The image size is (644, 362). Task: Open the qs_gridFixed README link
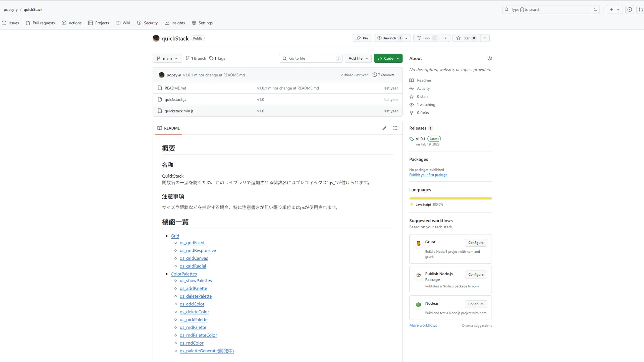[x=192, y=243]
